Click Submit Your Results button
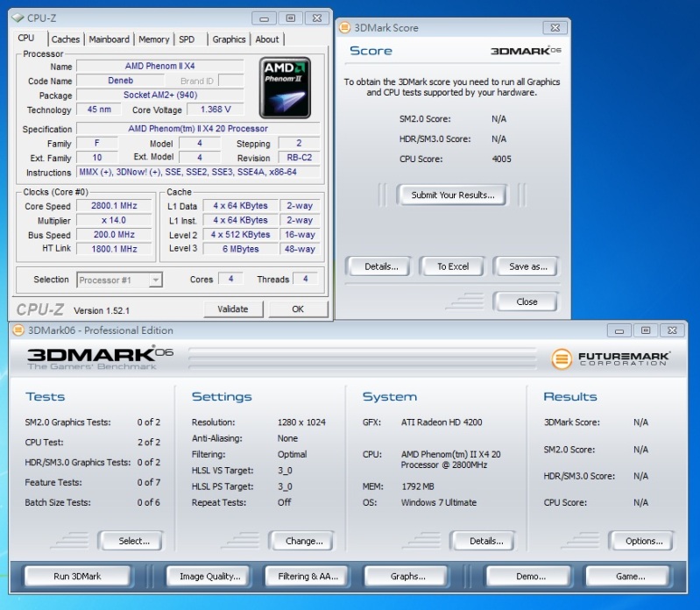Viewport: 700px width, 610px height. 453,195
